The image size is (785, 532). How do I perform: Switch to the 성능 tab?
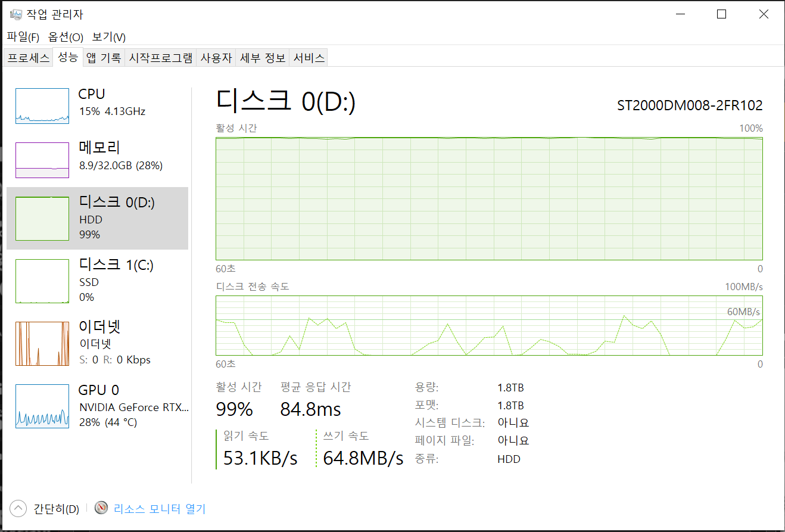coord(68,57)
